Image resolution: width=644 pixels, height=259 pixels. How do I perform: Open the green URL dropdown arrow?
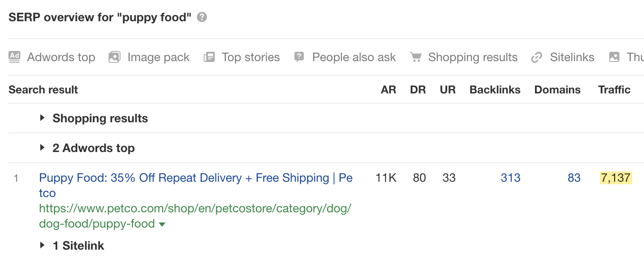pos(162,224)
